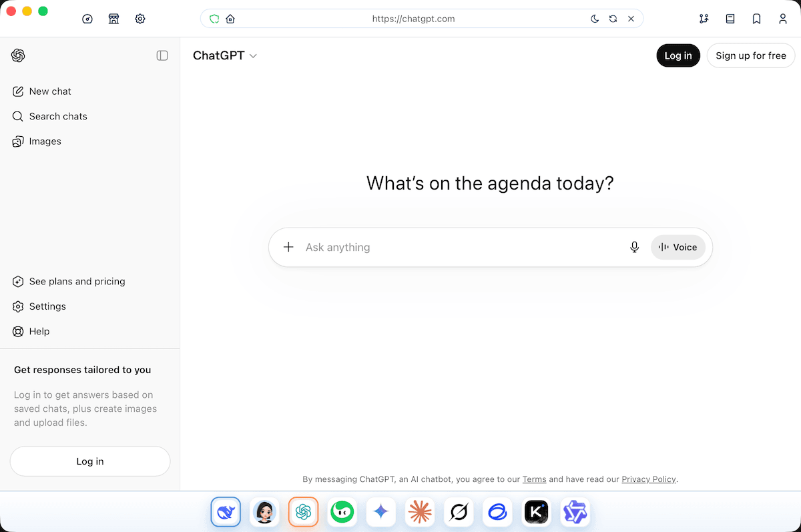This screenshot has width=801, height=532.
Task: Switch to the Claude orange starburst icon in the dock
Action: 420,512
